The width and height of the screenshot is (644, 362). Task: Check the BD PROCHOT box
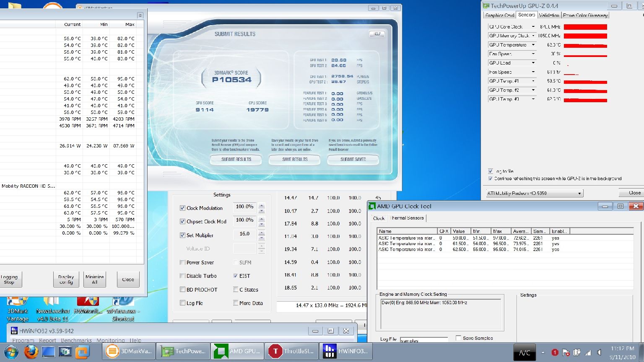(x=182, y=290)
